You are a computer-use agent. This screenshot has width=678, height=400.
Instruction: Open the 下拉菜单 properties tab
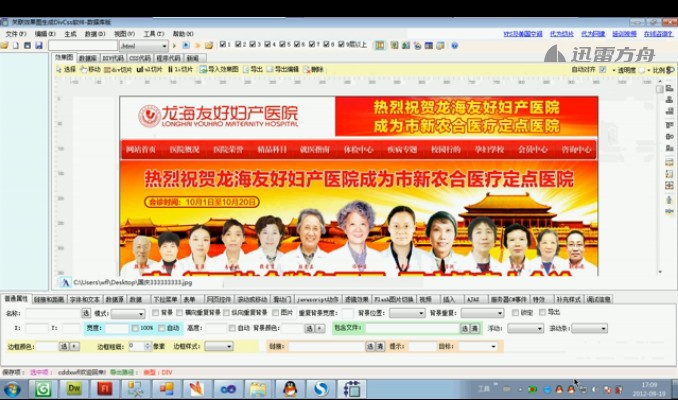pyautogui.click(x=165, y=299)
